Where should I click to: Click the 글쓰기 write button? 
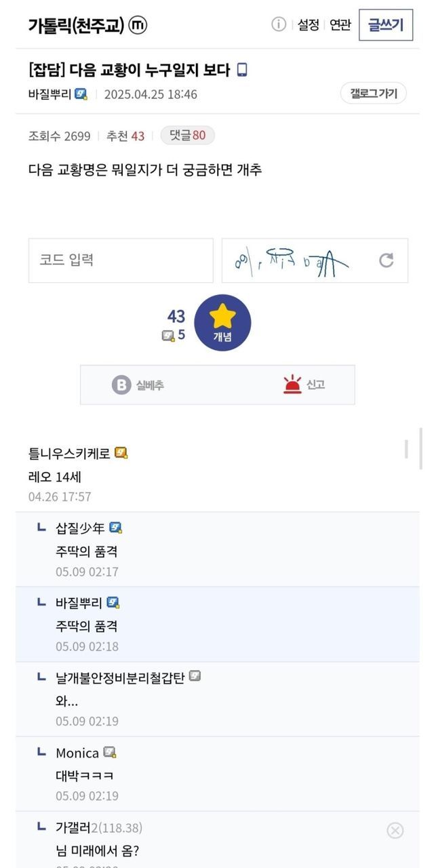click(x=385, y=25)
